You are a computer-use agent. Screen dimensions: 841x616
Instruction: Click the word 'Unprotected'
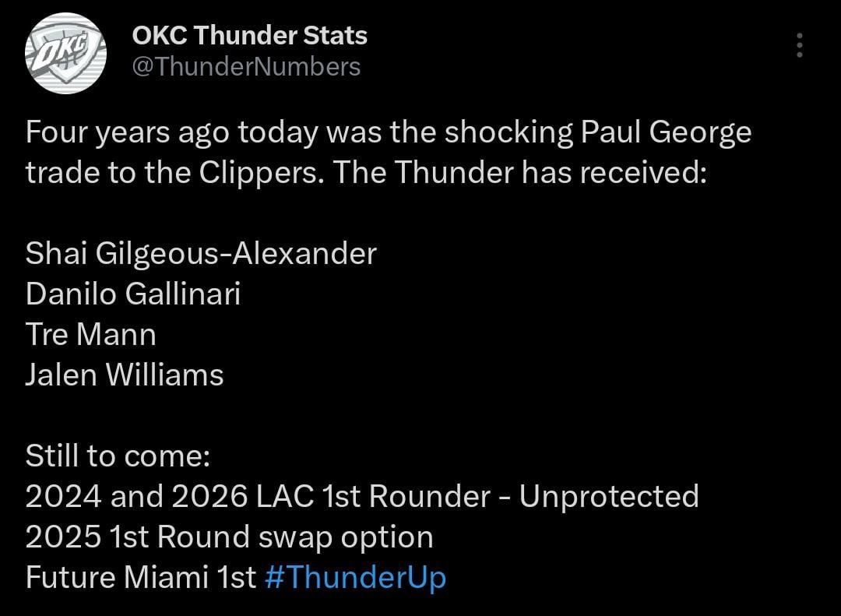pyautogui.click(x=609, y=497)
